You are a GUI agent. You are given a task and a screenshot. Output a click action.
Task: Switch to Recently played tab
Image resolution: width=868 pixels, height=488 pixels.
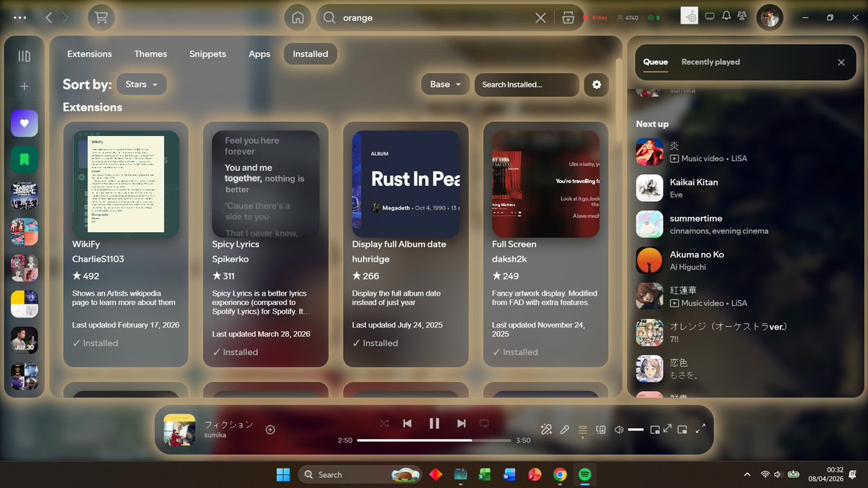click(710, 62)
